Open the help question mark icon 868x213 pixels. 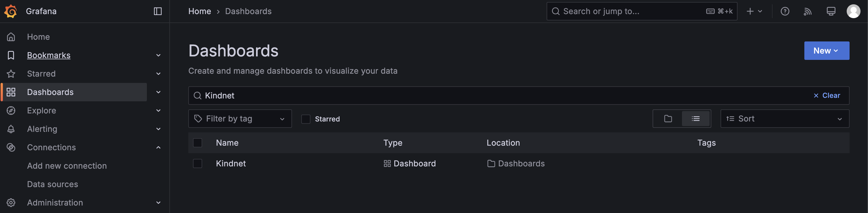(x=785, y=11)
